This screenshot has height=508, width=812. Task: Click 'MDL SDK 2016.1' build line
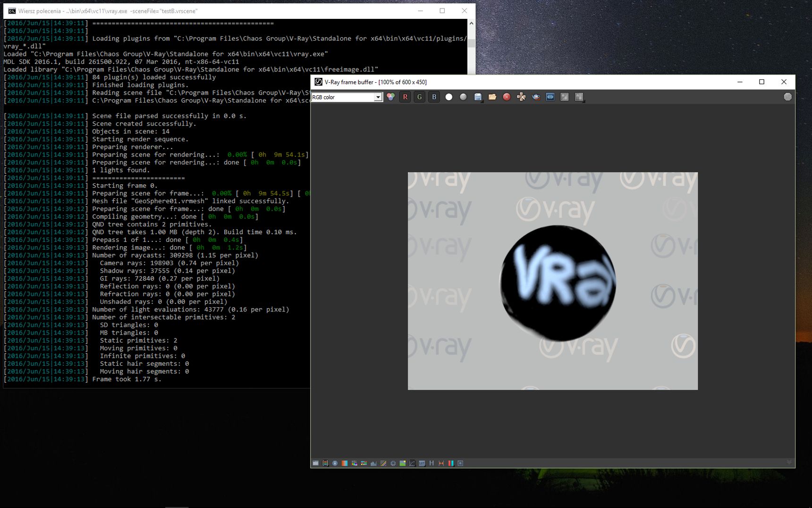tap(121, 62)
